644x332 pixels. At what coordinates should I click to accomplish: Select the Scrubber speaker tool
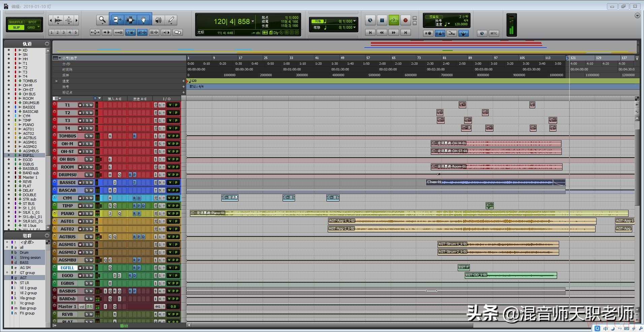coord(158,20)
